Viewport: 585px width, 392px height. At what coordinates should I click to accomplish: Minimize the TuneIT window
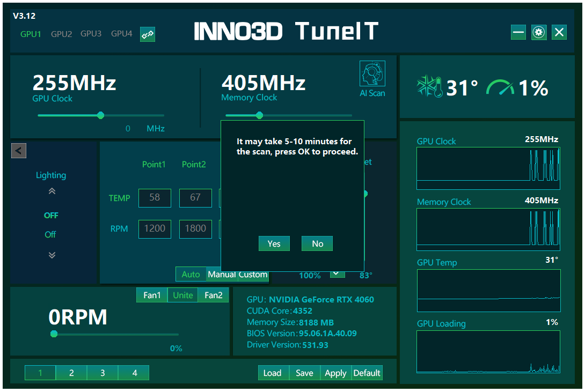pos(518,32)
